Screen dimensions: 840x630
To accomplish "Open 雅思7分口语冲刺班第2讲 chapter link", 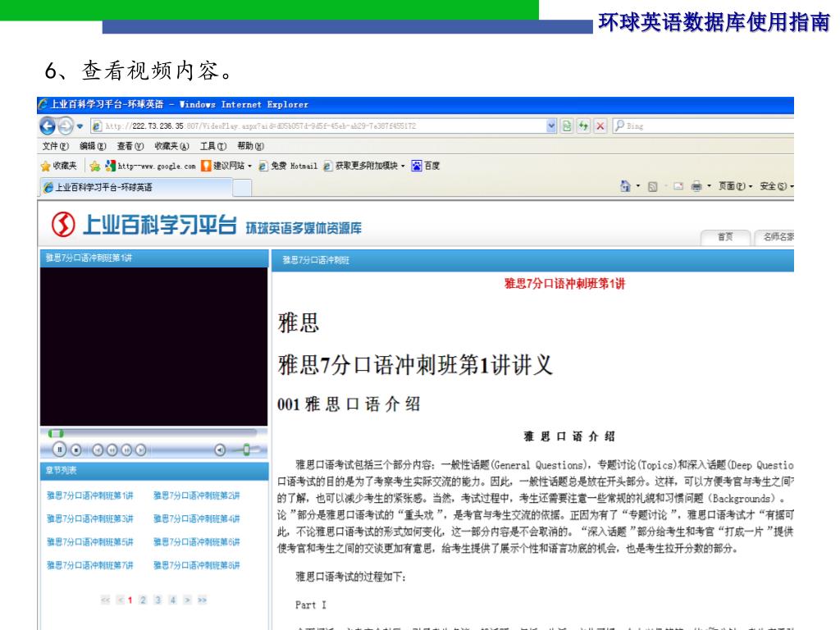I will (x=197, y=495).
